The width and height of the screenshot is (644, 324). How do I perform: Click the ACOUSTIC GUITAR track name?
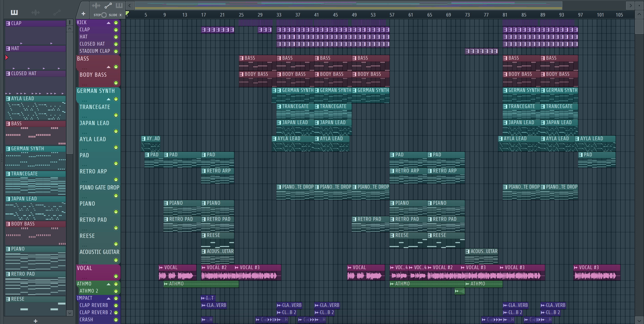tap(100, 252)
